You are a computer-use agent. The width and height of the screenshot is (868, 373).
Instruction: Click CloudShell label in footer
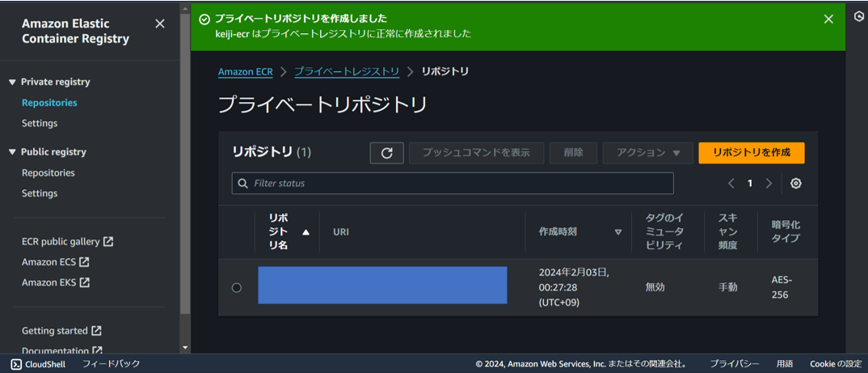[45, 364]
